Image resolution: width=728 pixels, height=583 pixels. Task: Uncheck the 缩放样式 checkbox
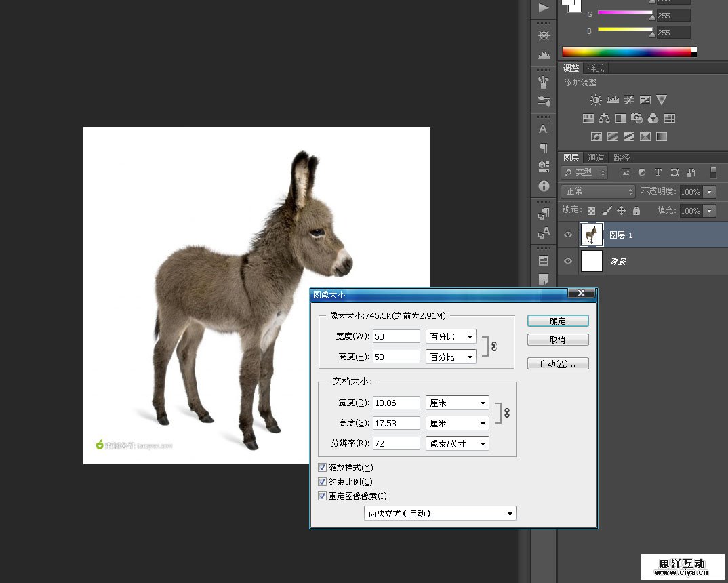(323, 468)
